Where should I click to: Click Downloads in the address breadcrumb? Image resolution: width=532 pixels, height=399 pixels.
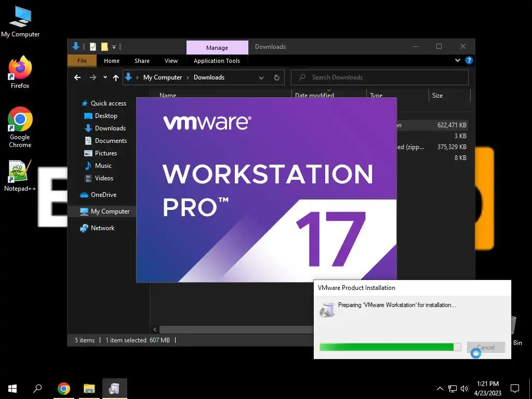tap(209, 77)
